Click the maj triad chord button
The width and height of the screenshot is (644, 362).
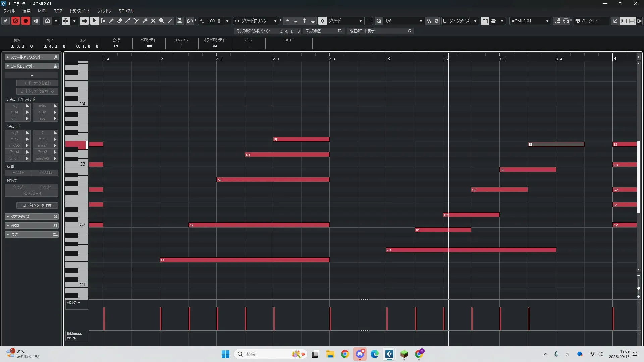click(x=15, y=106)
